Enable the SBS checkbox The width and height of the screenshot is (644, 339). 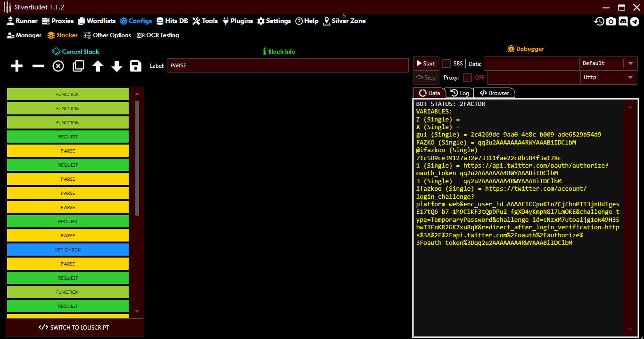446,63
